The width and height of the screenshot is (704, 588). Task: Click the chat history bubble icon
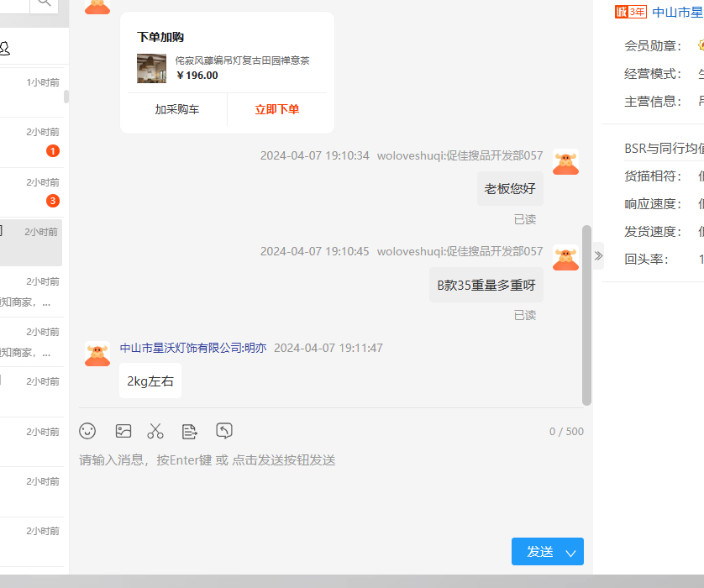click(x=224, y=431)
